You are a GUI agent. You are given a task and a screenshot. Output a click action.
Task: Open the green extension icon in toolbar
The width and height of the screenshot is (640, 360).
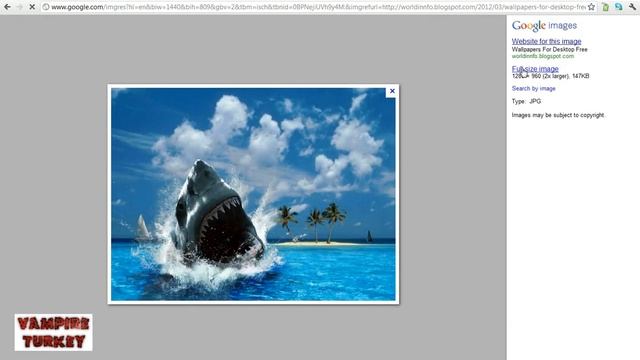pos(606,7)
